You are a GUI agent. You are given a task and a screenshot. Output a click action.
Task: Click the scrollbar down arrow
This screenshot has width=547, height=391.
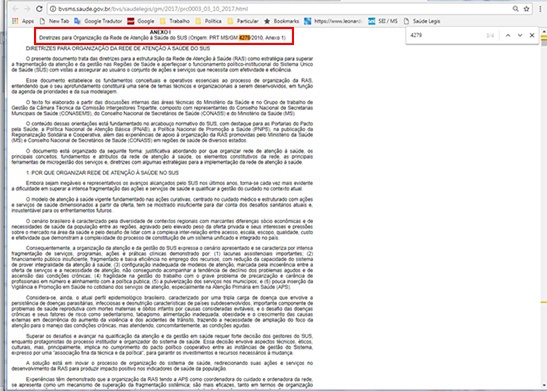click(544, 385)
